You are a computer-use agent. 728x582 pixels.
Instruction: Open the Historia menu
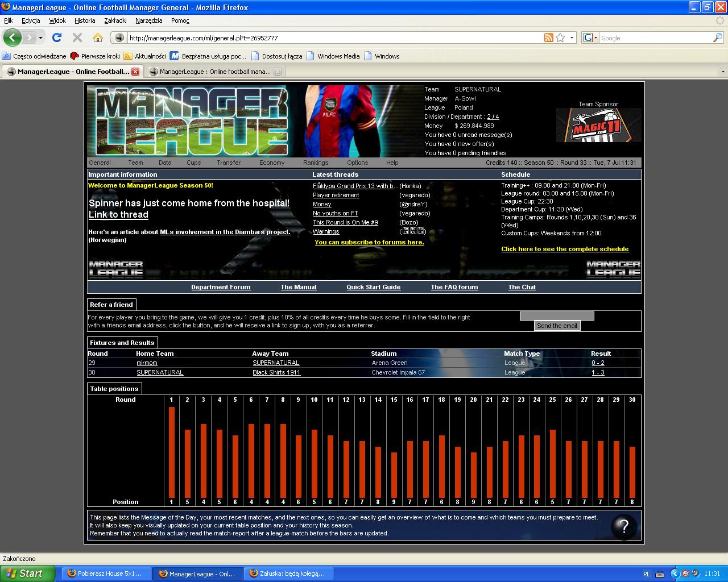(x=85, y=20)
